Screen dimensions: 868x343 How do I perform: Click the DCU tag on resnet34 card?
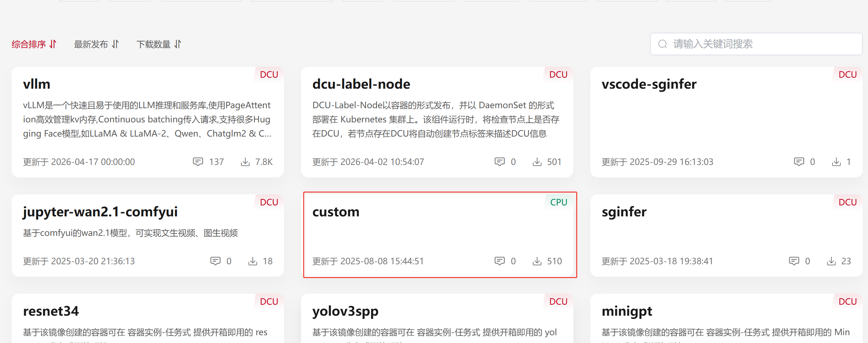(269, 301)
